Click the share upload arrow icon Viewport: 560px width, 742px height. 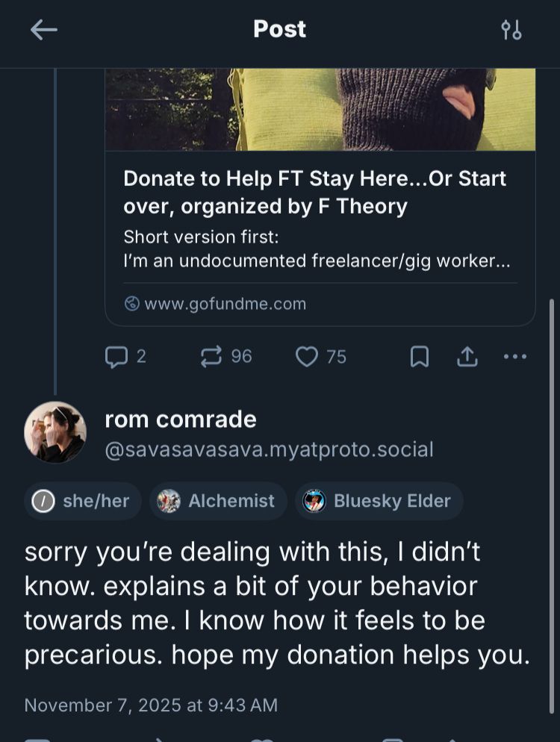467,356
